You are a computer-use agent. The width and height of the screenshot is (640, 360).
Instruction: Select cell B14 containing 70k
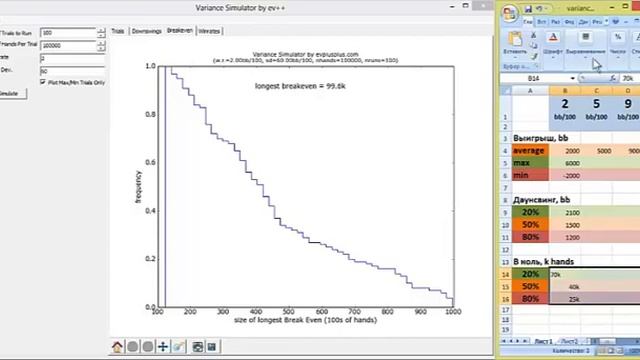coord(565,274)
